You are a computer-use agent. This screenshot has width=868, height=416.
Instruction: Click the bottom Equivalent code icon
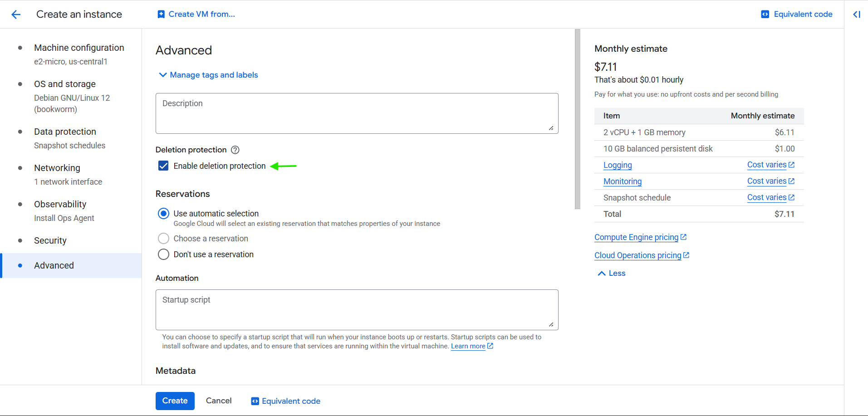tap(255, 401)
